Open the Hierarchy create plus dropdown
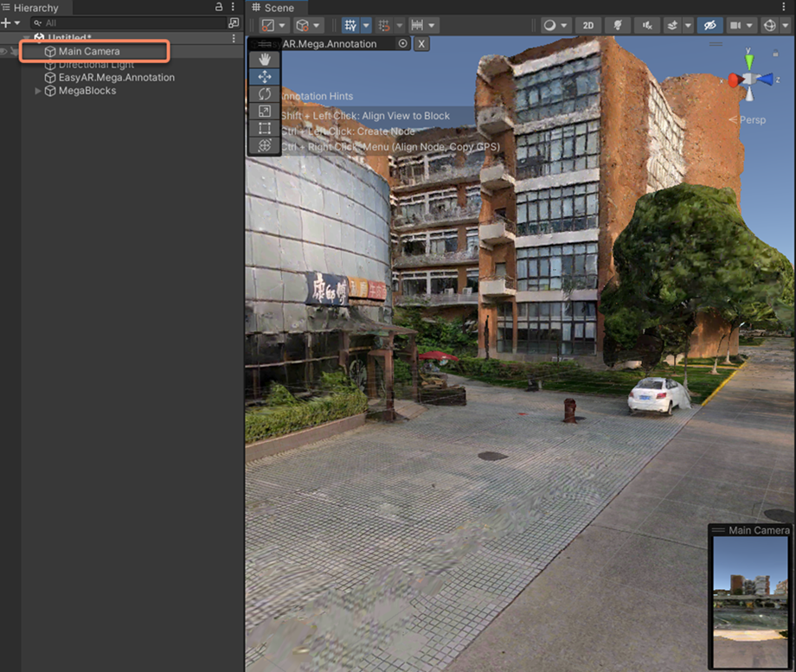 coord(10,22)
